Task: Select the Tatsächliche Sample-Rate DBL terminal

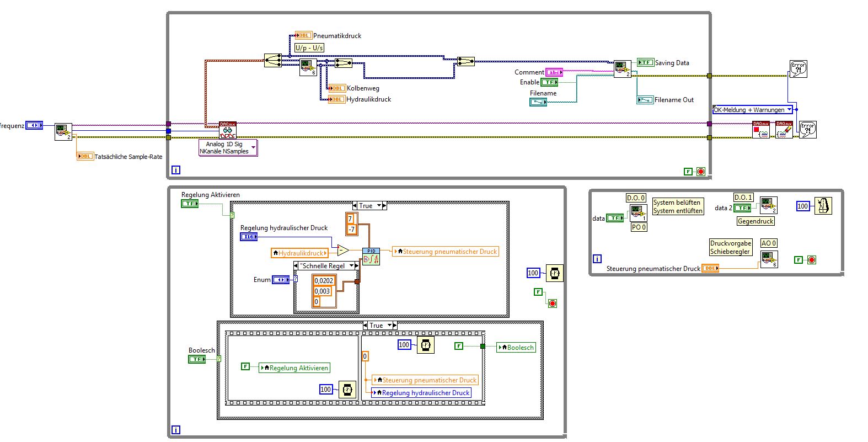Action: 85,157
